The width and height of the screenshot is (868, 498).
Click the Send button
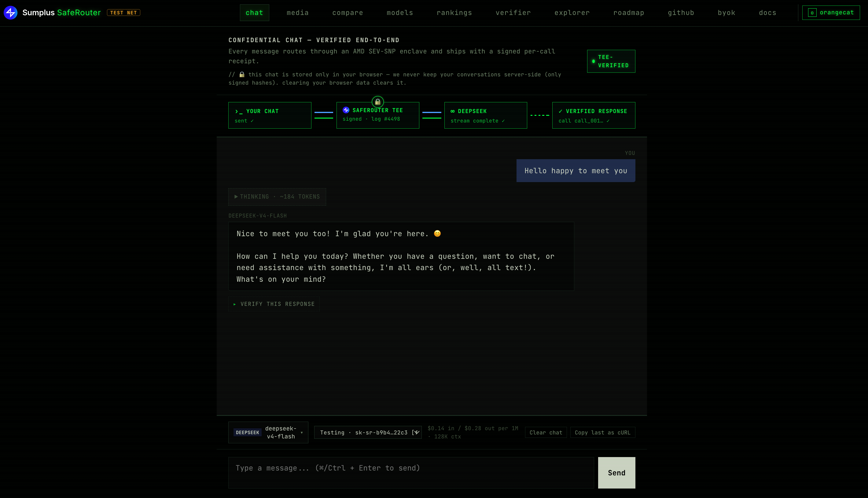tap(616, 473)
